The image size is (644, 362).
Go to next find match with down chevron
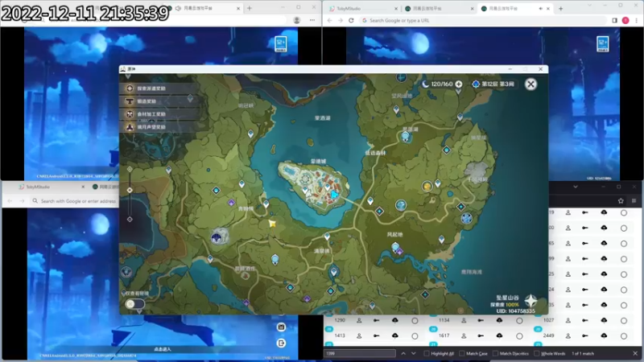click(414, 353)
